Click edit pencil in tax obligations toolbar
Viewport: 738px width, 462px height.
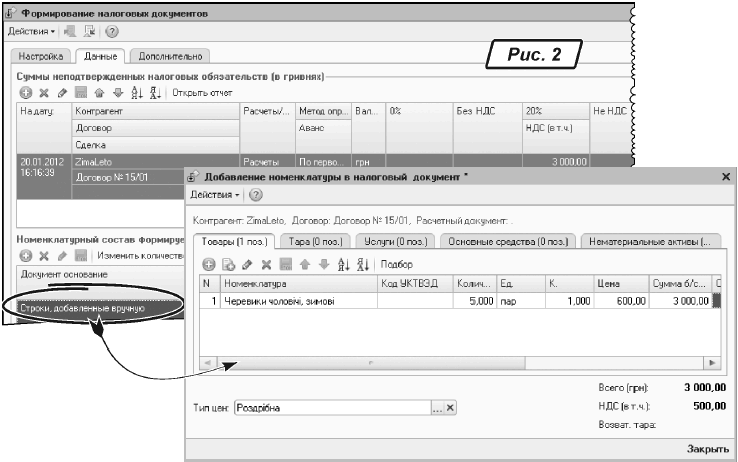[x=60, y=93]
